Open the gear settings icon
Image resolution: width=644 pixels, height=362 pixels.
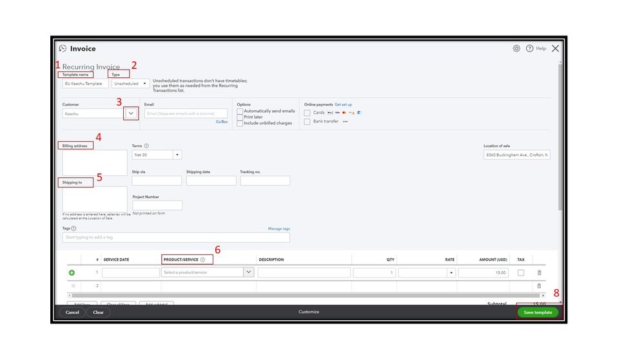516,48
